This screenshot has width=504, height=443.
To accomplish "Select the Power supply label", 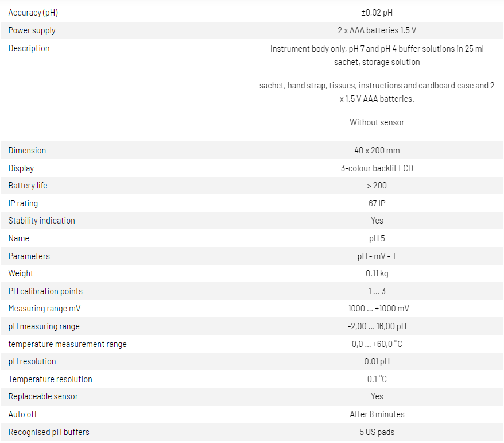I will point(32,30).
